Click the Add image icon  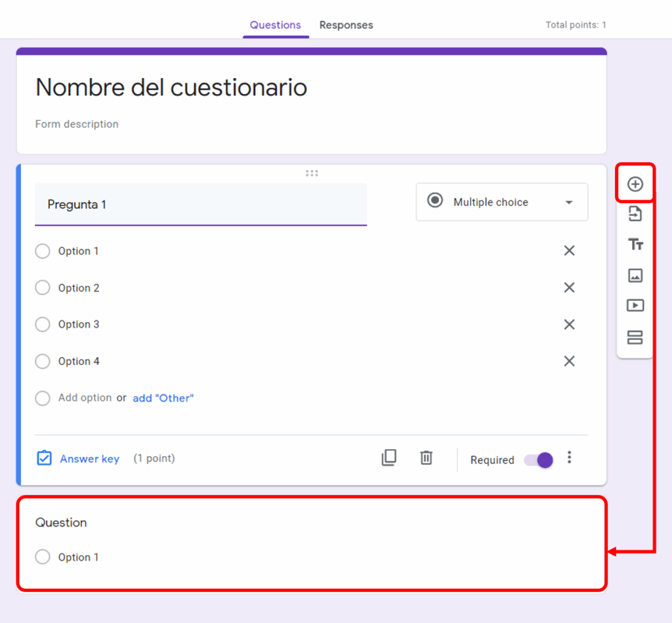[635, 276]
